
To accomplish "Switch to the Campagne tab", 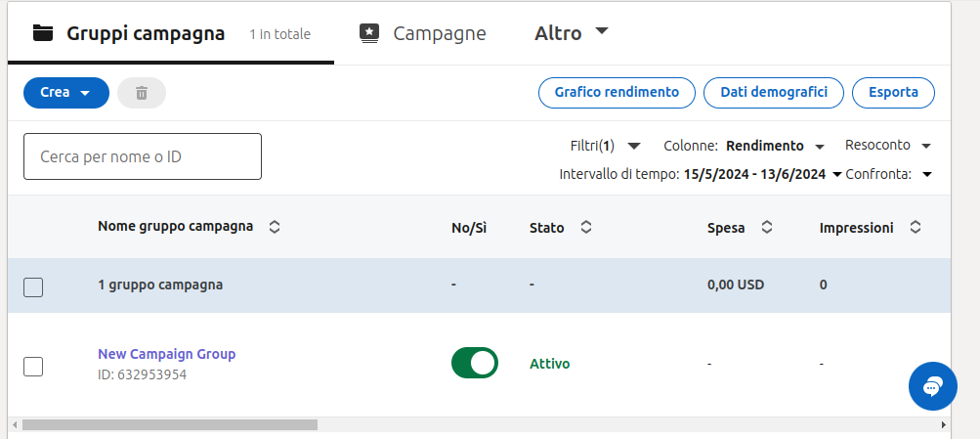I will pyautogui.click(x=423, y=34).
